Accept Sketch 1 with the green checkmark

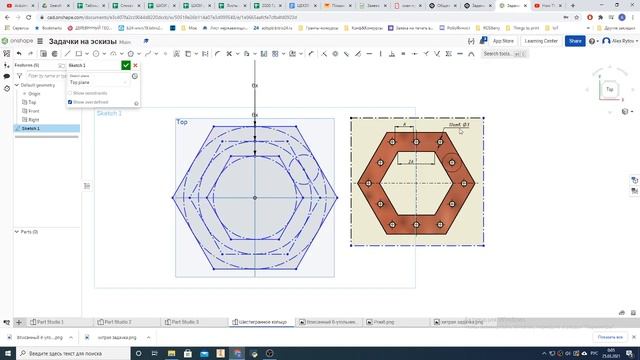(x=126, y=65)
